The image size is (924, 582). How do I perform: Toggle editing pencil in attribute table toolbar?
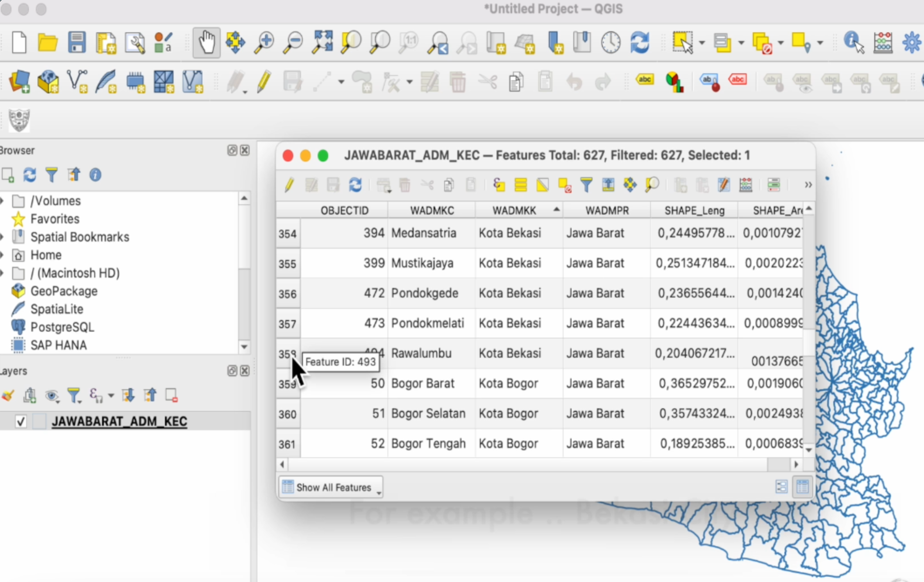[289, 185]
